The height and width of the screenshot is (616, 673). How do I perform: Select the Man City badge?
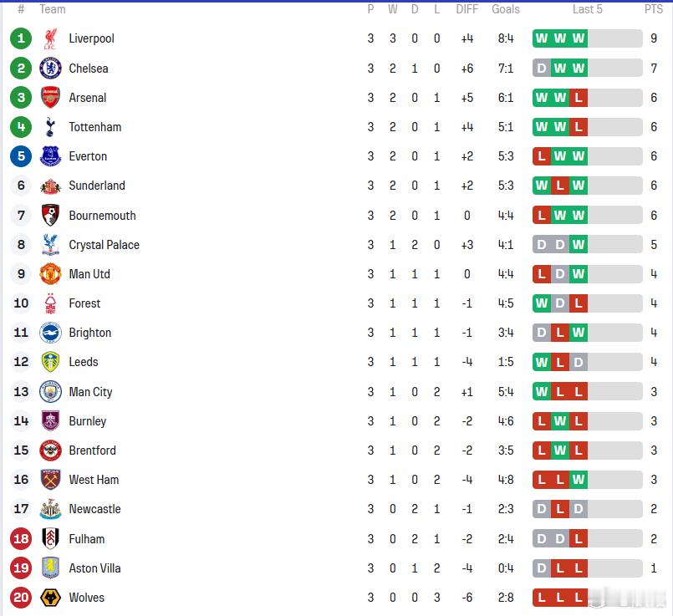pos(50,392)
